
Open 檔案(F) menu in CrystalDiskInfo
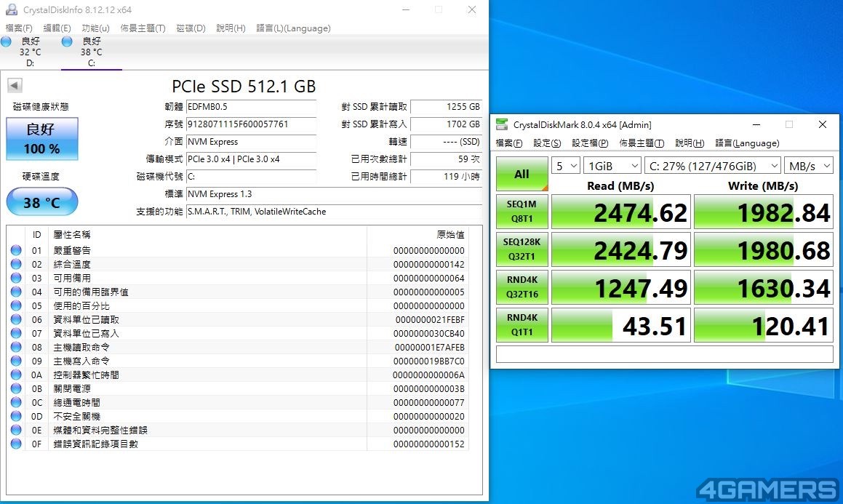click(x=19, y=28)
